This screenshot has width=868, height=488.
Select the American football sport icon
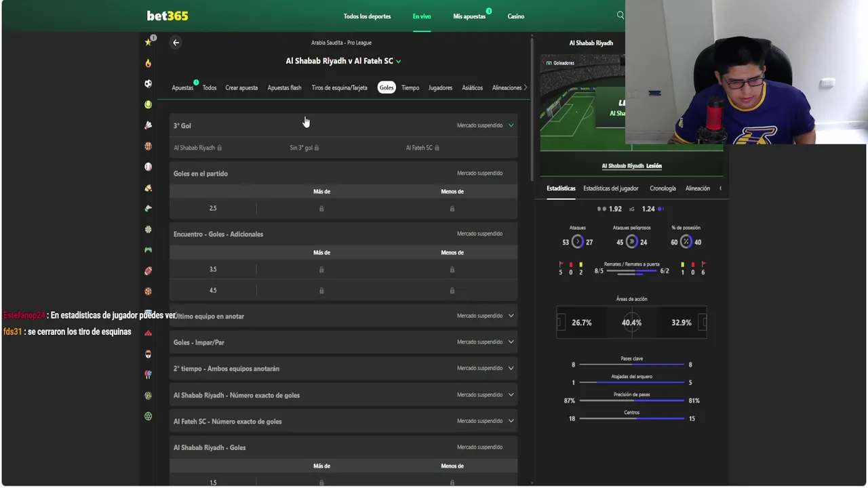coord(148,270)
